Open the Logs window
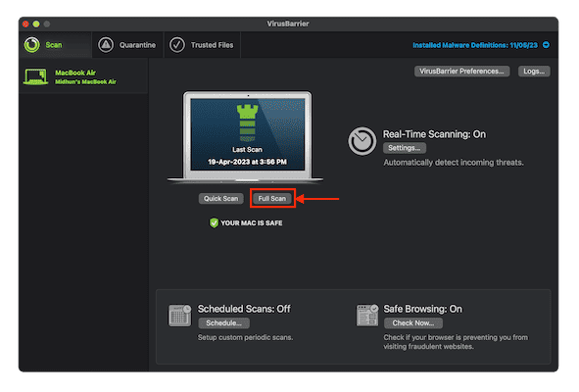This screenshot has width=579, height=392. (534, 72)
